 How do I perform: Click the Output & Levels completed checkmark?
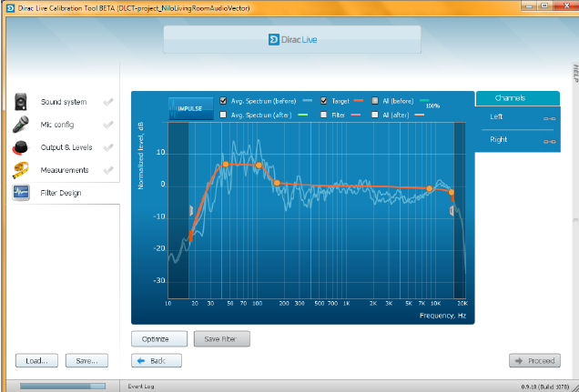108,147
